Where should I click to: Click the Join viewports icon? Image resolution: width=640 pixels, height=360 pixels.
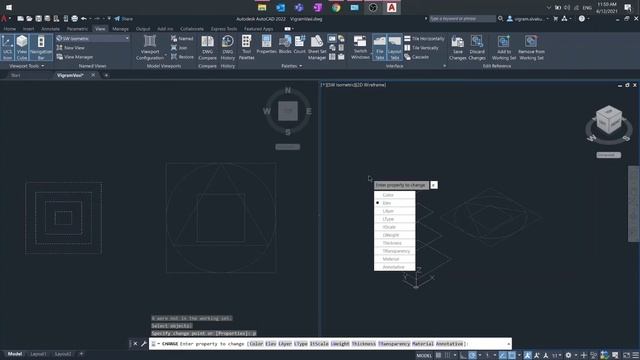[179, 48]
